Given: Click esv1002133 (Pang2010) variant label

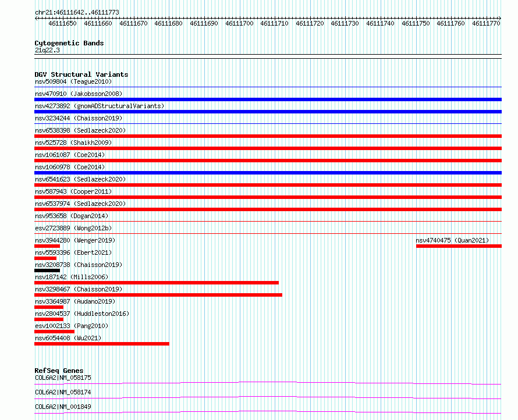Looking at the screenshot, I should click(72, 326).
